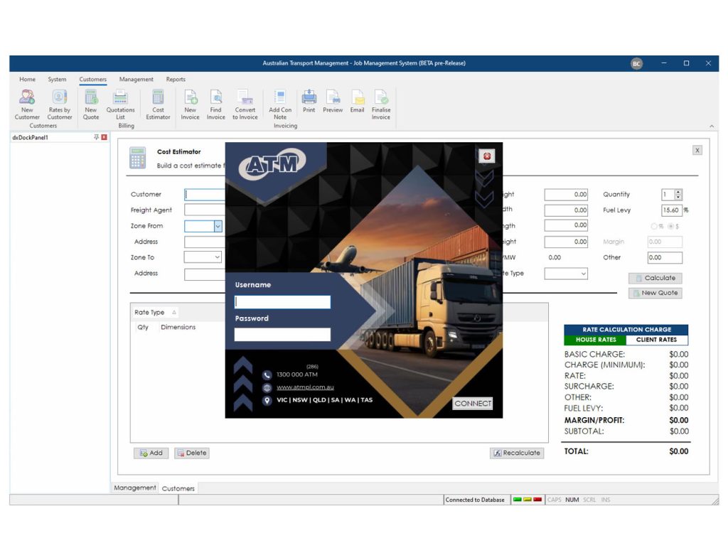Viewport: 728px width, 560px height.
Task: Select the percent margin radio button
Action: coord(654,226)
